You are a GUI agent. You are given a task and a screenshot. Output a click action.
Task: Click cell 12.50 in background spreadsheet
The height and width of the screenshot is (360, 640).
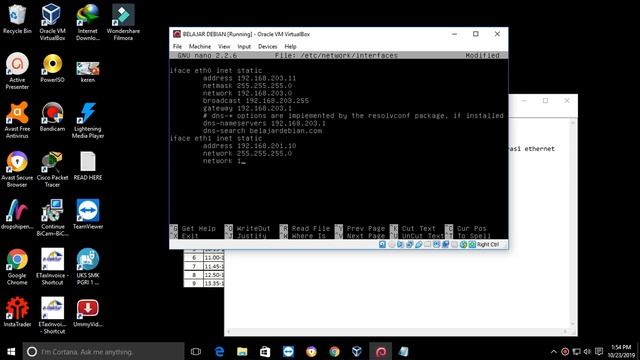pos(213,275)
